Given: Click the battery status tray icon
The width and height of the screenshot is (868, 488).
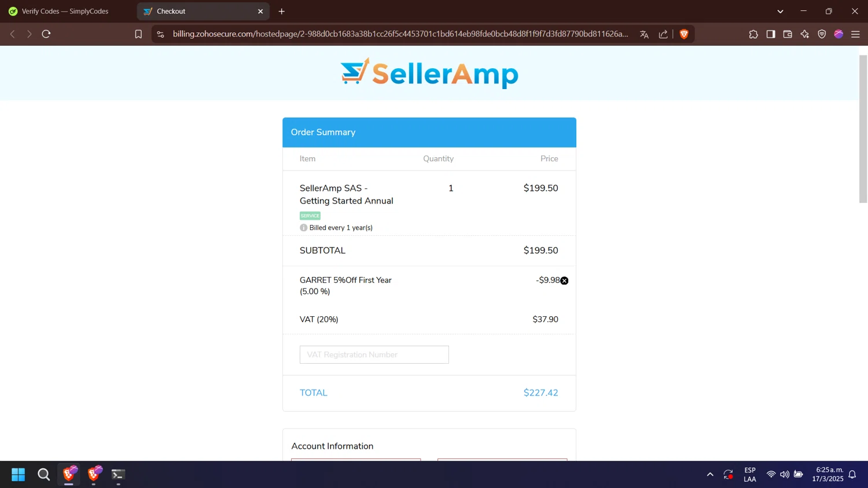Looking at the screenshot, I should pos(799,475).
